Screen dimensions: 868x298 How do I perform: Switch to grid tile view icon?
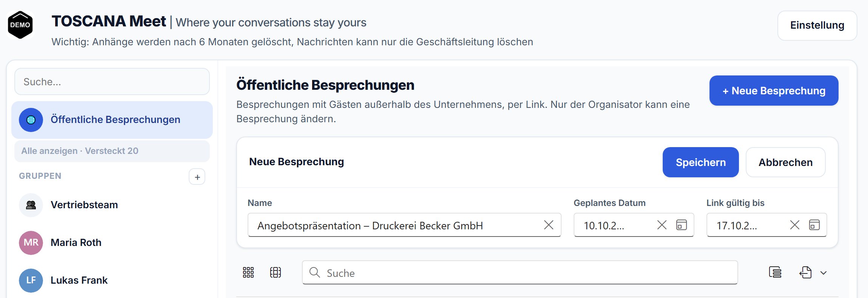point(248,272)
